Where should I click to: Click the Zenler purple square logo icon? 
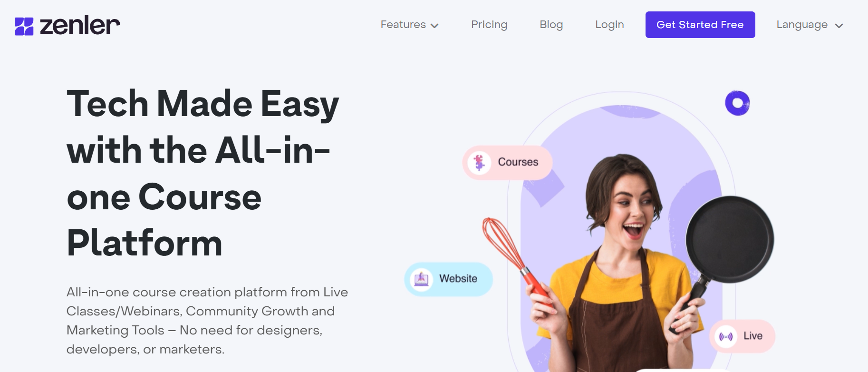click(x=24, y=26)
